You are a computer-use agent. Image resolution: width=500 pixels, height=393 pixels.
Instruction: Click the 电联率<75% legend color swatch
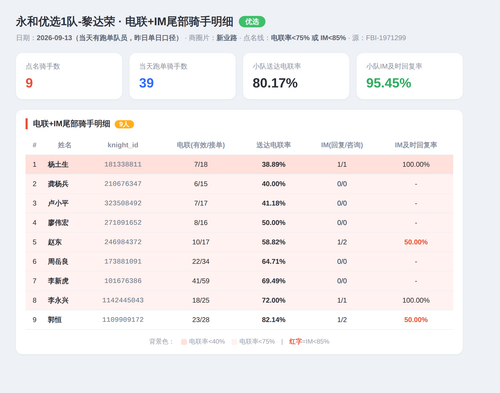coord(234,342)
